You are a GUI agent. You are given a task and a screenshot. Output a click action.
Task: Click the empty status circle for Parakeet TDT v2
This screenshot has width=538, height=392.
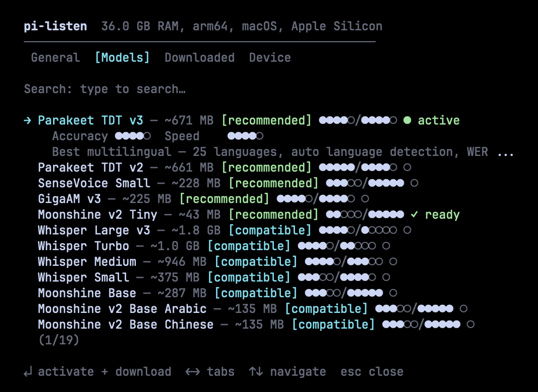(x=407, y=167)
